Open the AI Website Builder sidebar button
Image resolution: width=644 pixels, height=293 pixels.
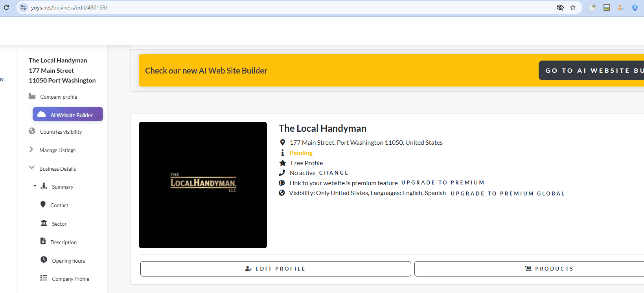[x=68, y=114]
